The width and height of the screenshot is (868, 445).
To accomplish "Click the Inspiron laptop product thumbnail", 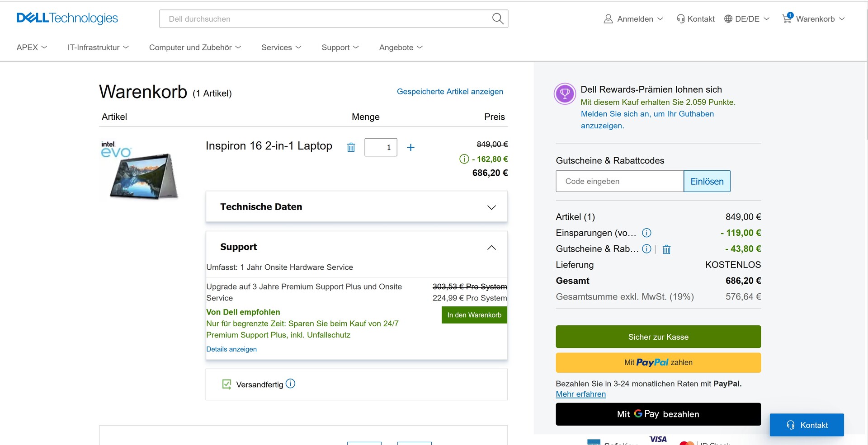I will [x=139, y=172].
